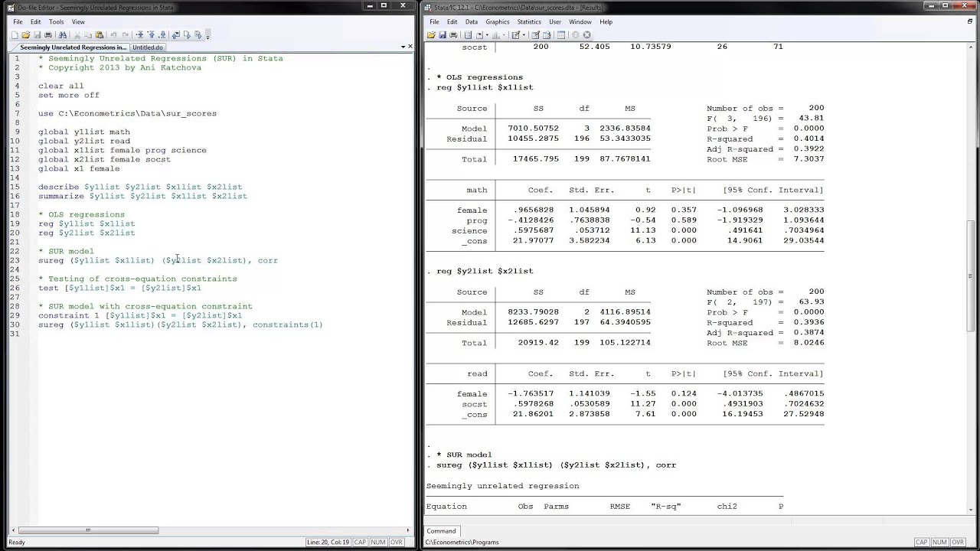Click the editor horizontal scrollbar thumb
Image resolution: width=980 pixels, height=551 pixels.
[x=88, y=530]
